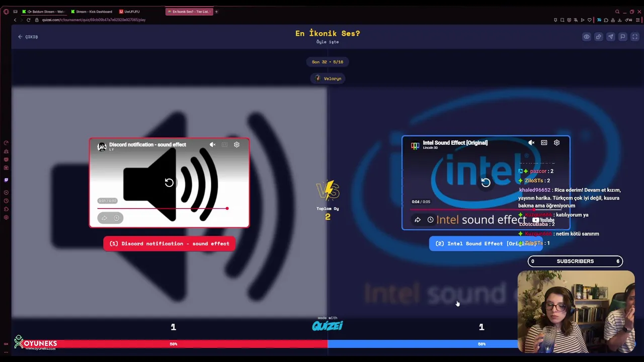
Task: Click the SUBSCRIBERS counter bar
Action: coord(575,261)
